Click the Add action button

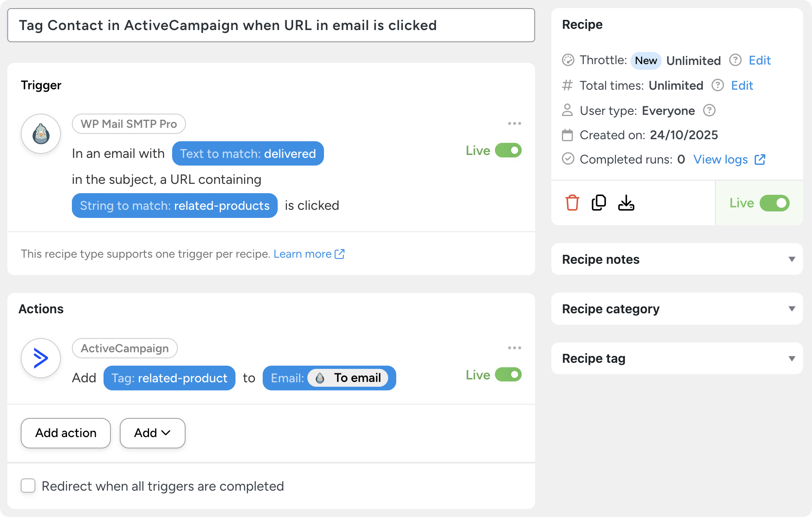coord(66,433)
